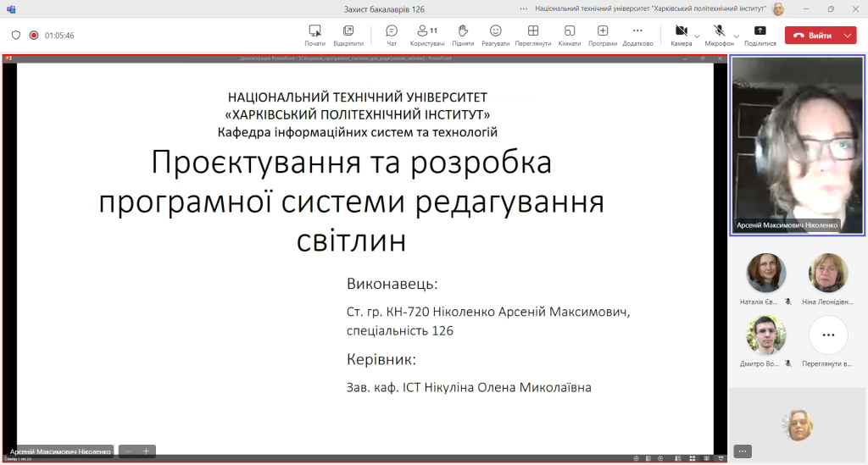Unmute the microphone (Мікрофон)
The height and width of the screenshot is (465, 868).
click(719, 35)
